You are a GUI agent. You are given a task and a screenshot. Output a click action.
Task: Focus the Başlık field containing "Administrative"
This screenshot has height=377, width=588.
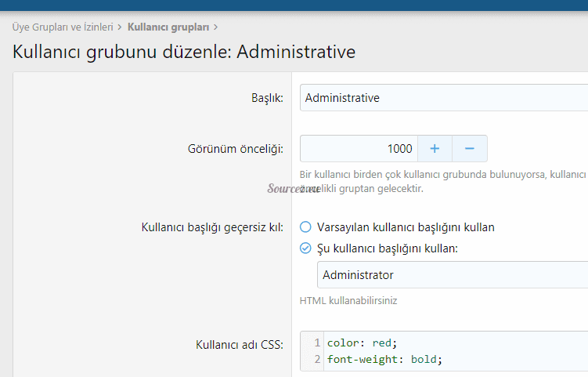coord(442,98)
